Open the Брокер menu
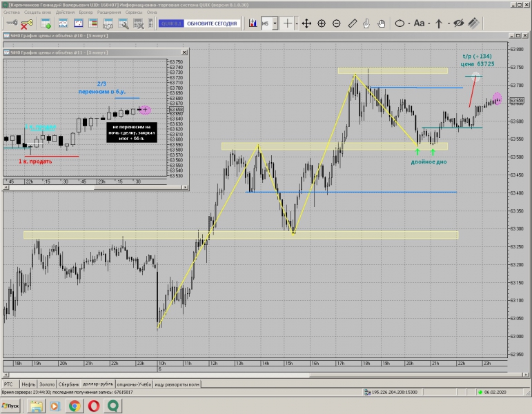Viewport: 532px width, 414px height. click(x=86, y=12)
